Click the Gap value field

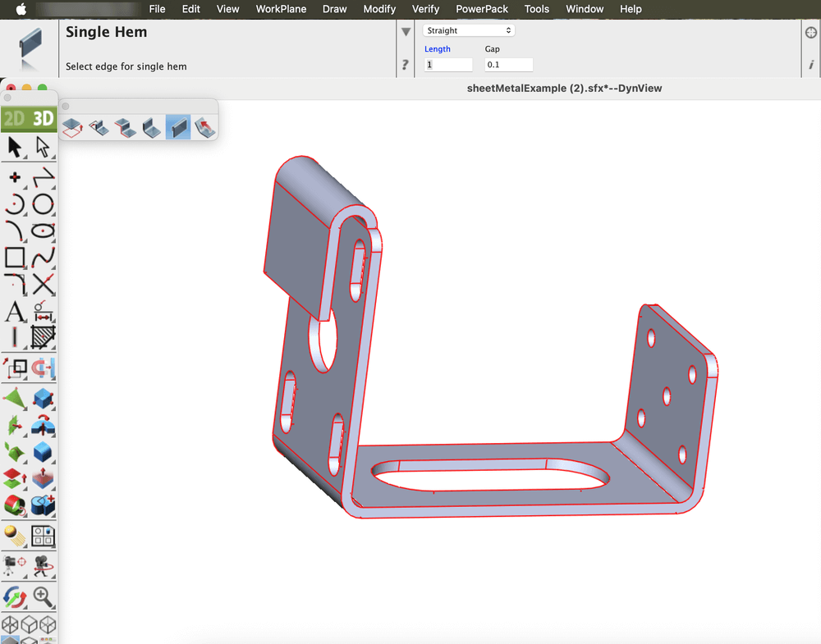click(x=508, y=65)
